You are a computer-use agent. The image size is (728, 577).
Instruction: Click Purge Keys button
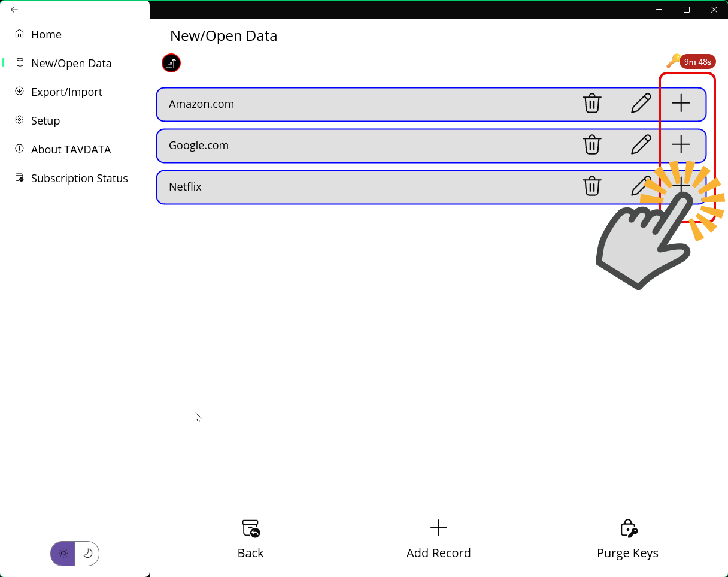point(627,539)
